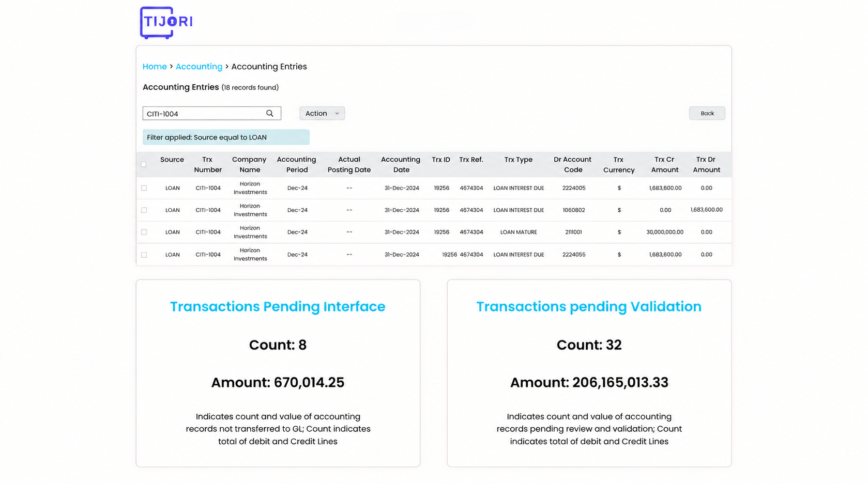Click the Trx Currency column header
Viewport: 868px width, 484px height.
click(619, 164)
